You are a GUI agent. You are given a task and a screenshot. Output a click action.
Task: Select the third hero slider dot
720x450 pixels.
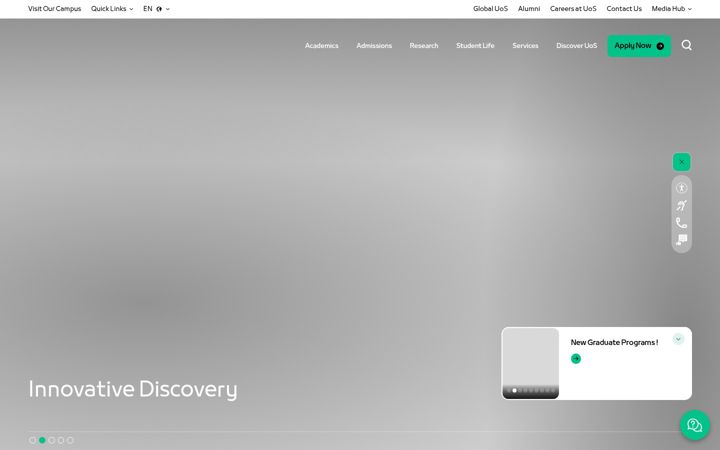pos(51,440)
